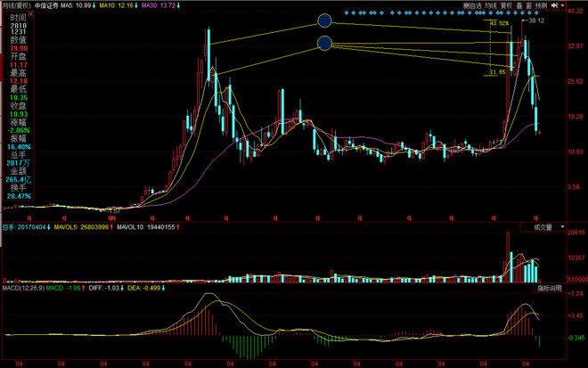The height and width of the screenshot is (368, 588).
Task: Toggle the 均线 moving average display
Action: point(491,5)
